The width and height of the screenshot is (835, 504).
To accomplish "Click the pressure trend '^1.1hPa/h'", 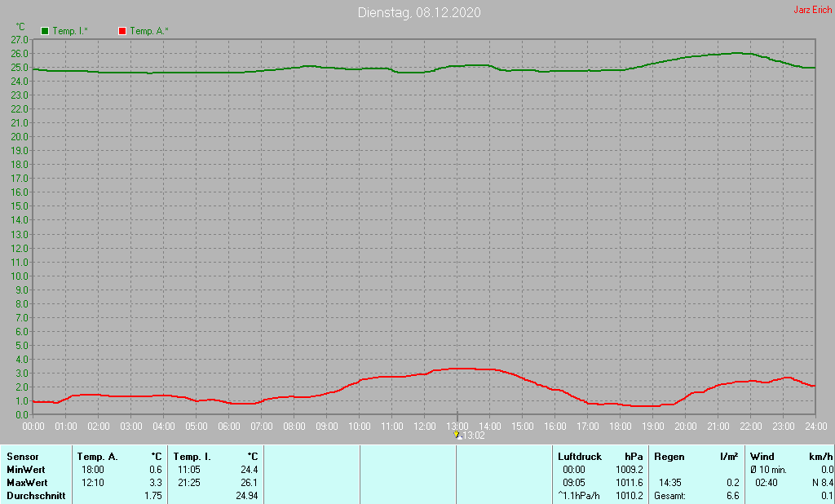I will point(578,496).
